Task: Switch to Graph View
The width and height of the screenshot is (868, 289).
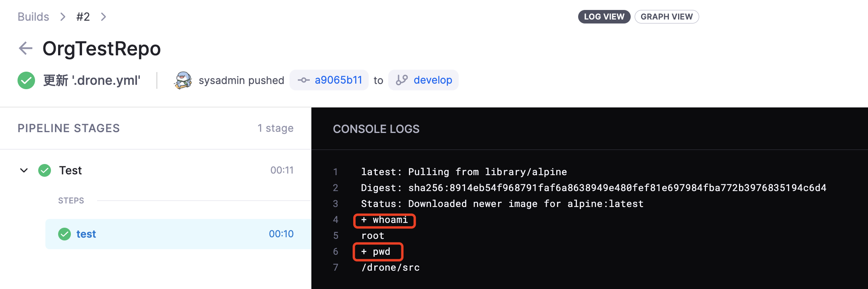Action: (x=667, y=17)
